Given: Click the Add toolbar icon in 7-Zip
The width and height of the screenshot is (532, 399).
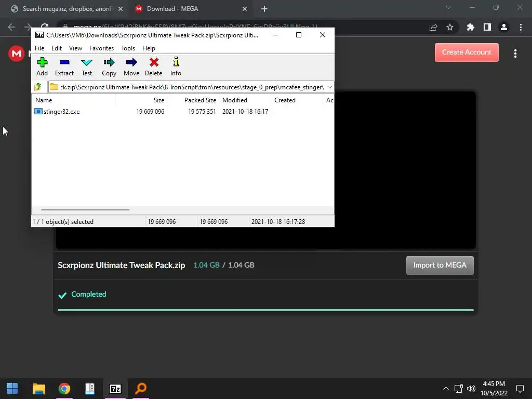Looking at the screenshot, I should 42,66.
